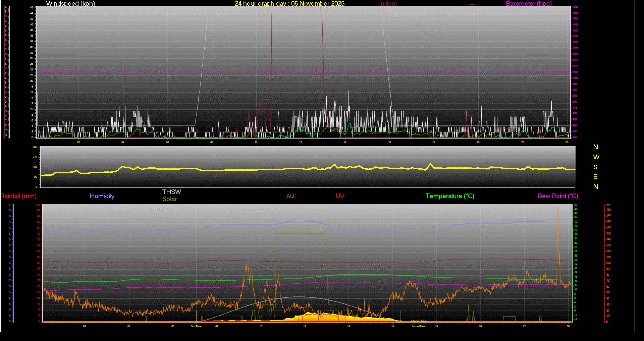644x341 pixels.
Task: Click the 90 tick on wind direction axis
Action: point(36,177)
